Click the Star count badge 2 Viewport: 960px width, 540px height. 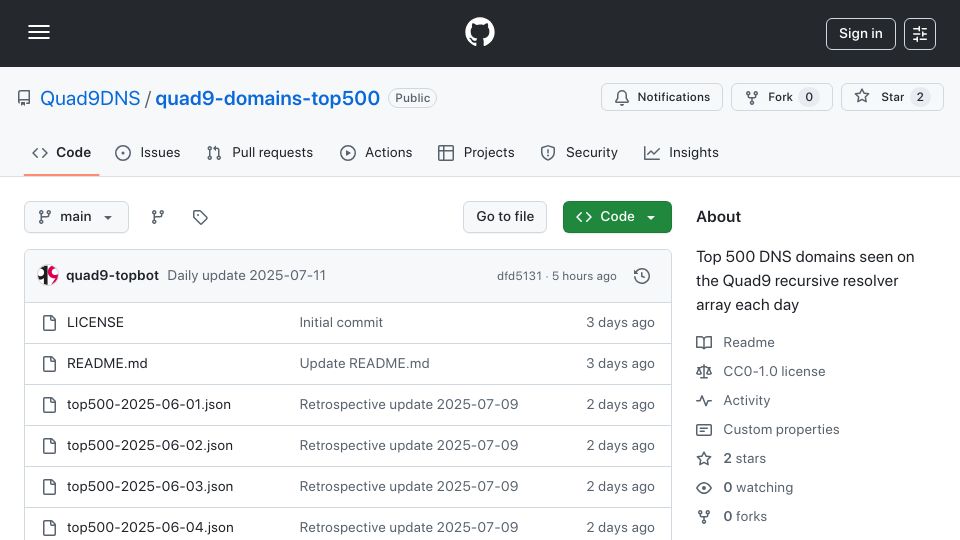[x=920, y=97]
